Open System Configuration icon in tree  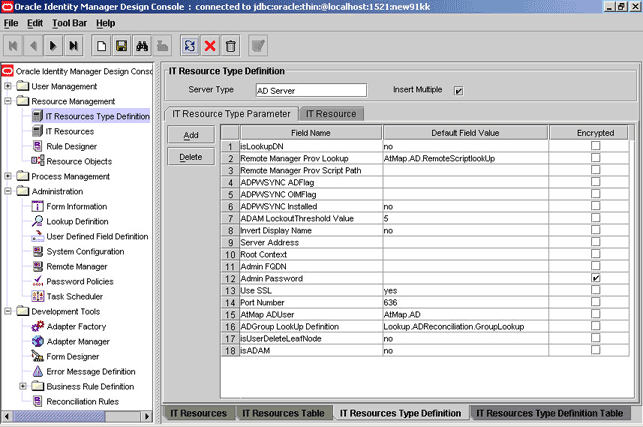[x=37, y=251]
